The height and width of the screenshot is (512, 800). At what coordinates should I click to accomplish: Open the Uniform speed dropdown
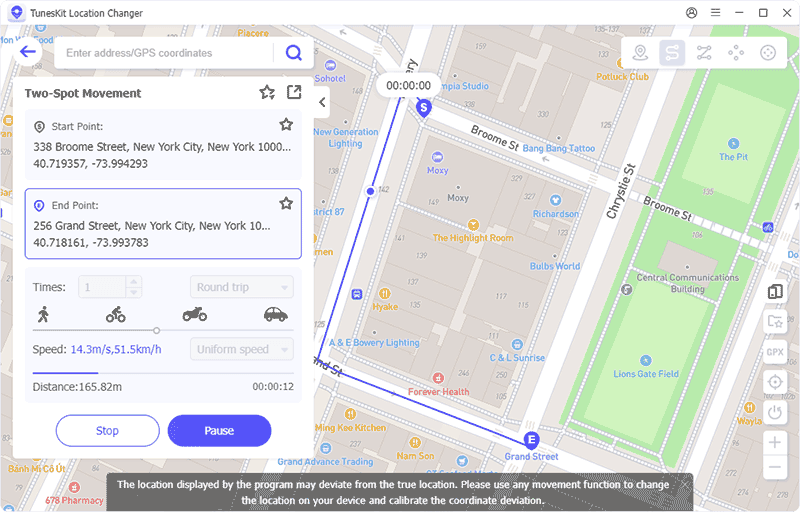[x=242, y=349]
